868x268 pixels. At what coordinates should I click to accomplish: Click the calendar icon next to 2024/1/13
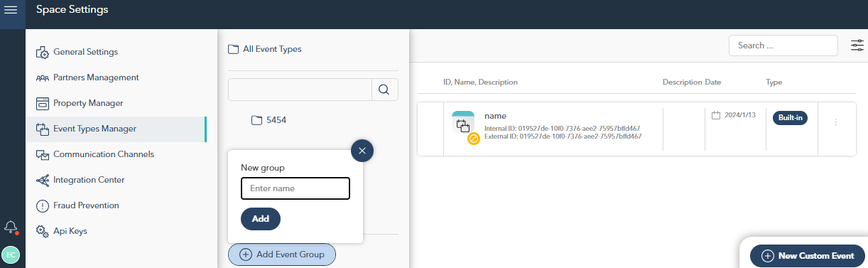(x=716, y=115)
